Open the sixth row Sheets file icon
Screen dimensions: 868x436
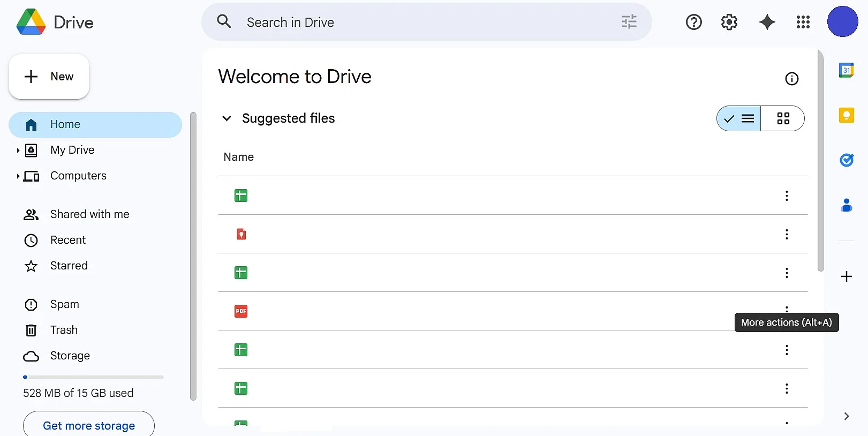point(241,388)
